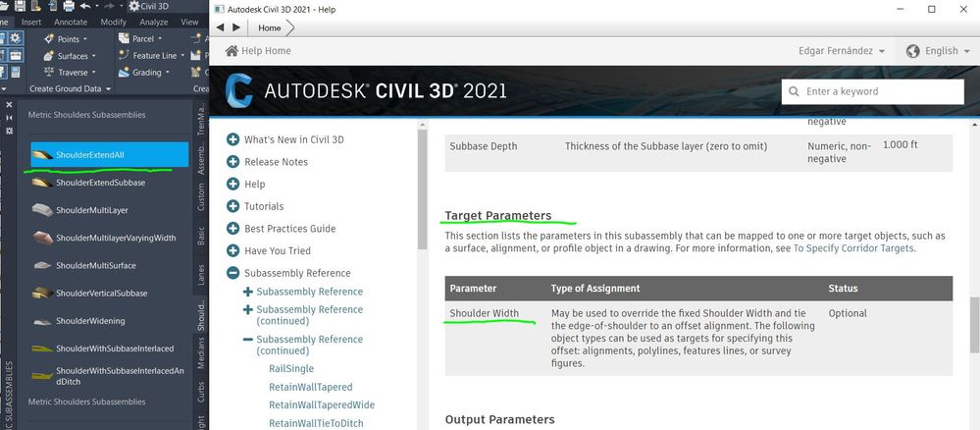Image resolution: width=980 pixels, height=430 pixels.
Task: Open the Traverse dropdown arrow
Action: [93, 73]
